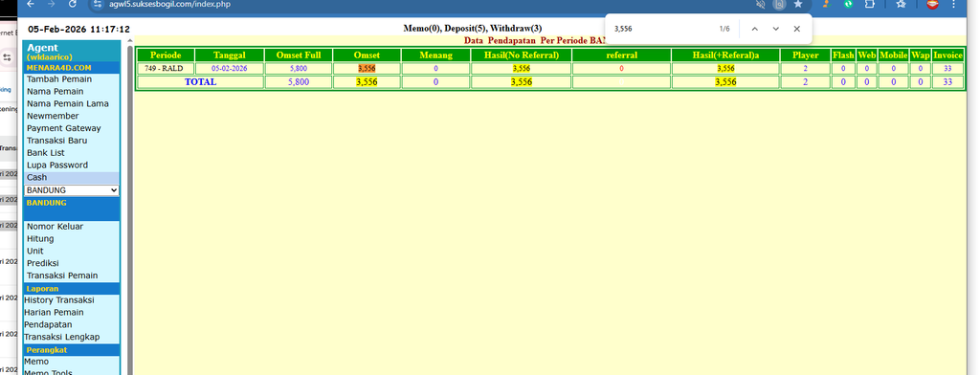980x375 pixels.
Task: Click Hasil(No Referral) column header
Action: pyautogui.click(x=521, y=55)
